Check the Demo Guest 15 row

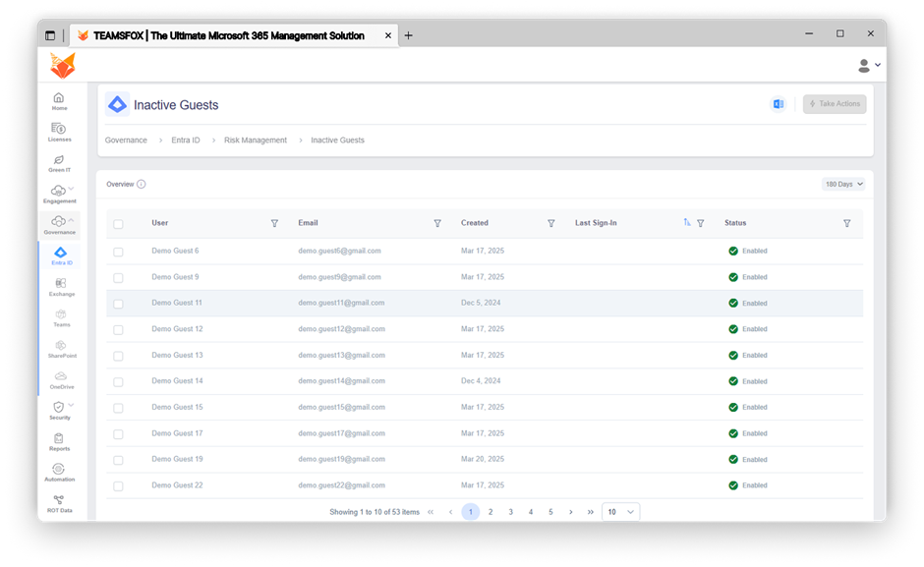118,408
